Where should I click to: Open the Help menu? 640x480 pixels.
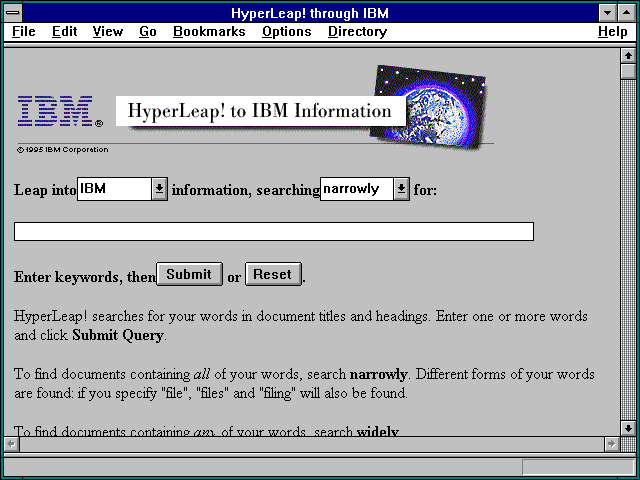tap(612, 31)
